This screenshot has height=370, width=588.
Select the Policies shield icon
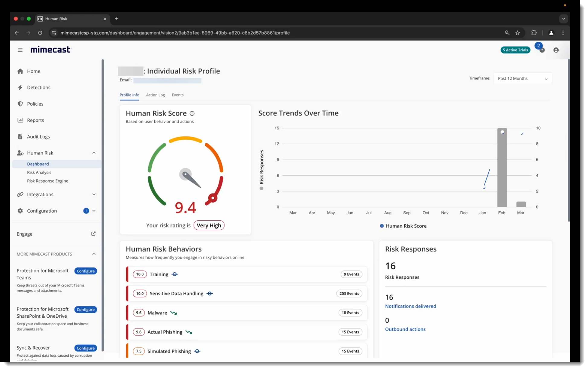tap(20, 104)
